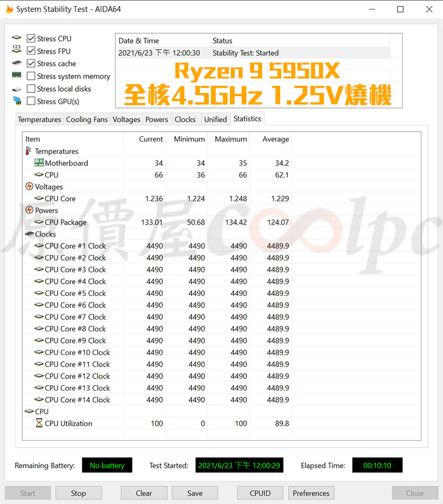Click the Status log column header

[300, 40]
